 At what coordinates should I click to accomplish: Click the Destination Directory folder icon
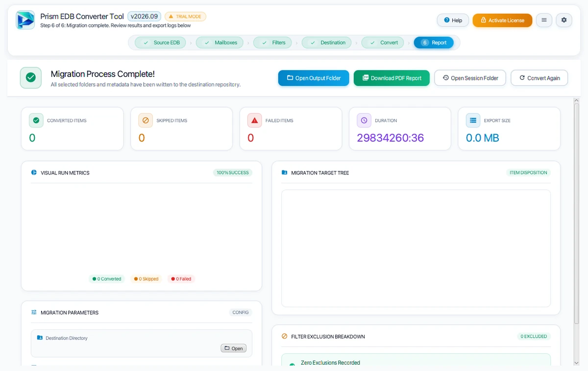point(40,338)
